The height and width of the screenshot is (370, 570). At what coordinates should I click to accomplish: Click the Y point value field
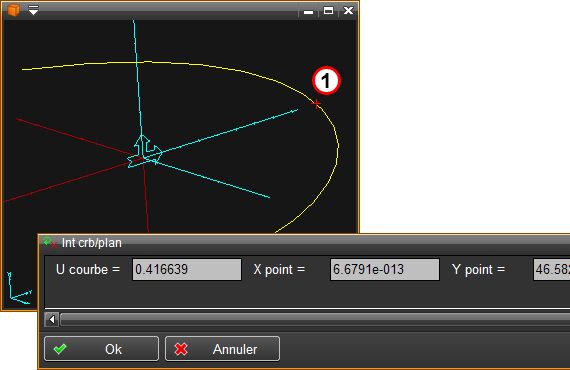tap(551, 269)
